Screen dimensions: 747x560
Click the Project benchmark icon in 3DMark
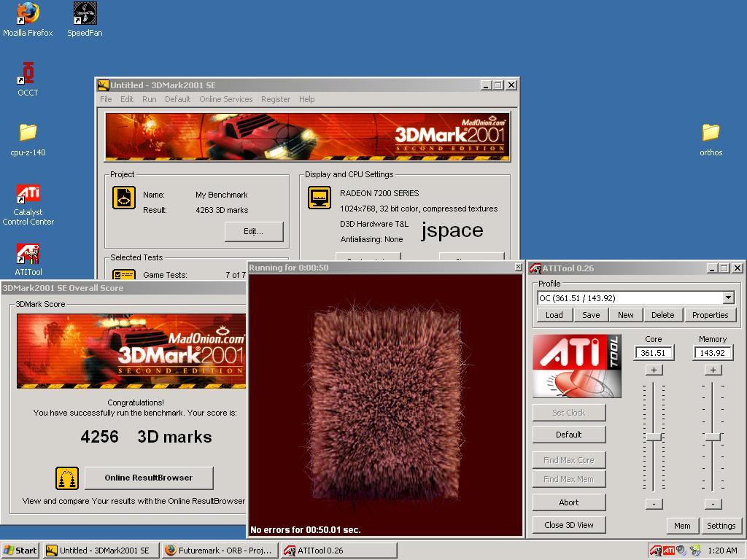(x=124, y=198)
